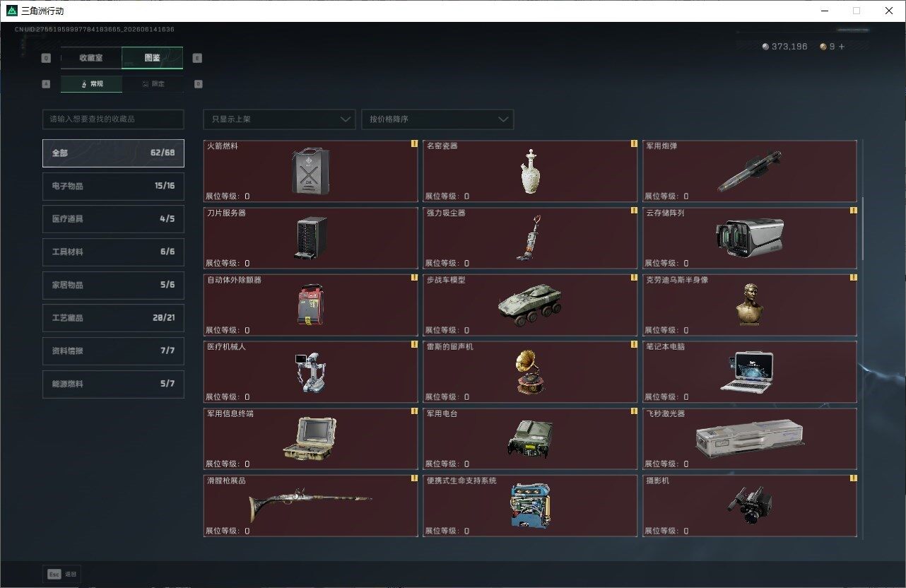The image size is (906, 588).
Task: Click the CN UID text at top left
Action: click(95, 29)
